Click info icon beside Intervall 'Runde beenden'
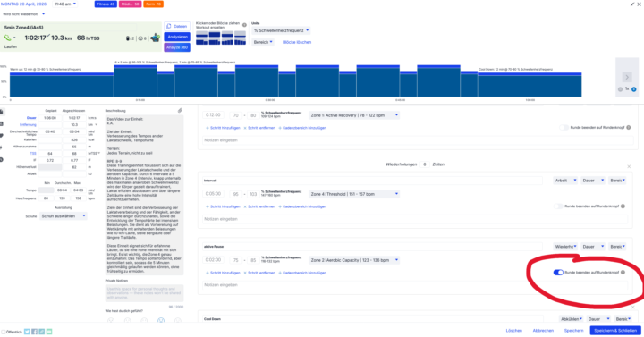The height and width of the screenshot is (337, 644). click(x=623, y=206)
